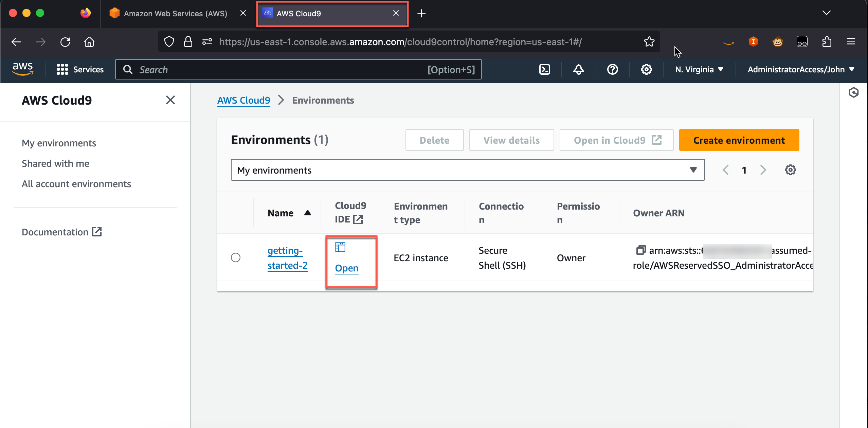Open the browser home page
The image size is (868, 428).
pyautogui.click(x=89, y=42)
